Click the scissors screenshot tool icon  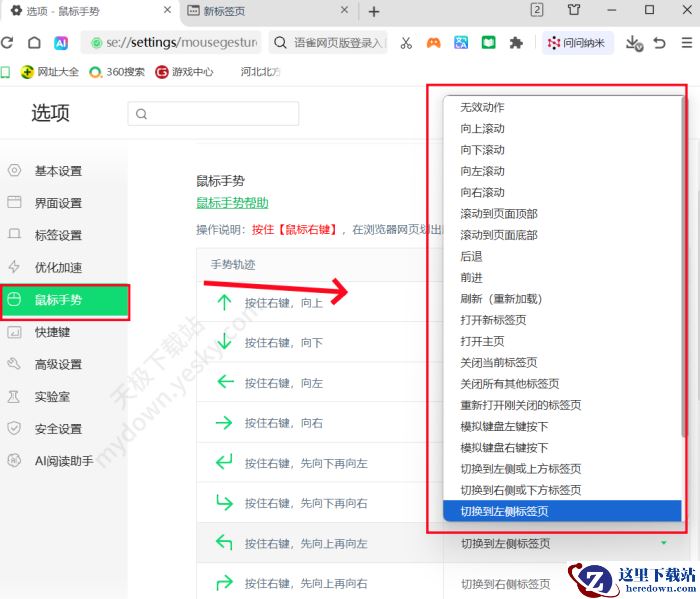pos(406,43)
